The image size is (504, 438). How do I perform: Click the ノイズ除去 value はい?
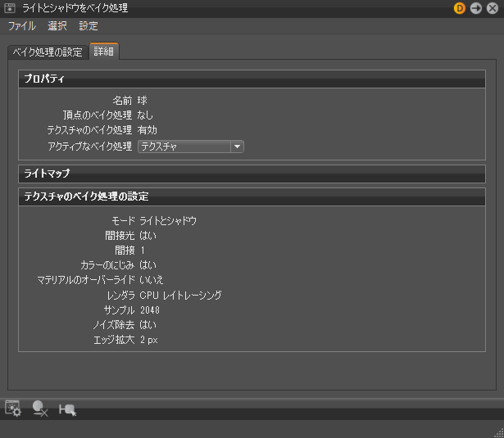(148, 325)
